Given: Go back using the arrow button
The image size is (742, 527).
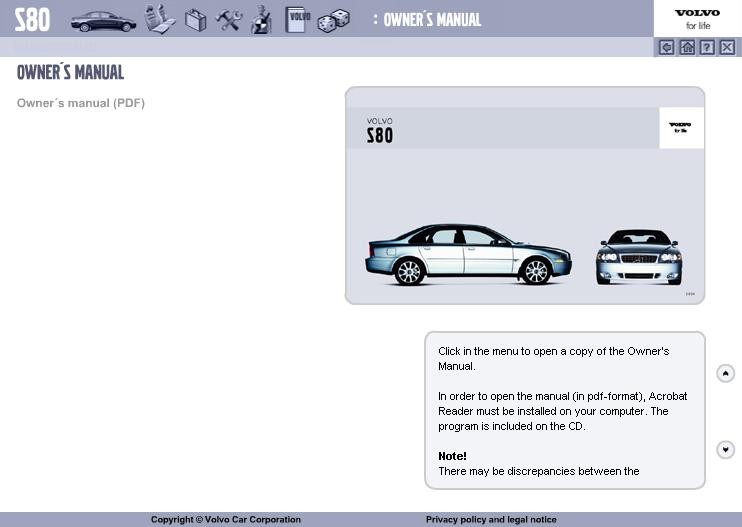Looking at the screenshot, I should click(666, 47).
